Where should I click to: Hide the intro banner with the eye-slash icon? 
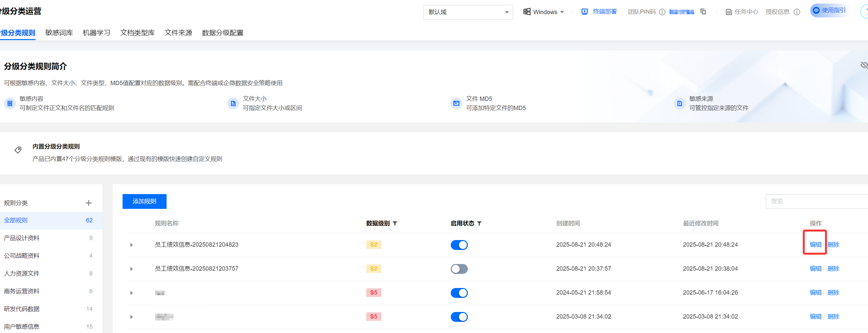pos(864,65)
